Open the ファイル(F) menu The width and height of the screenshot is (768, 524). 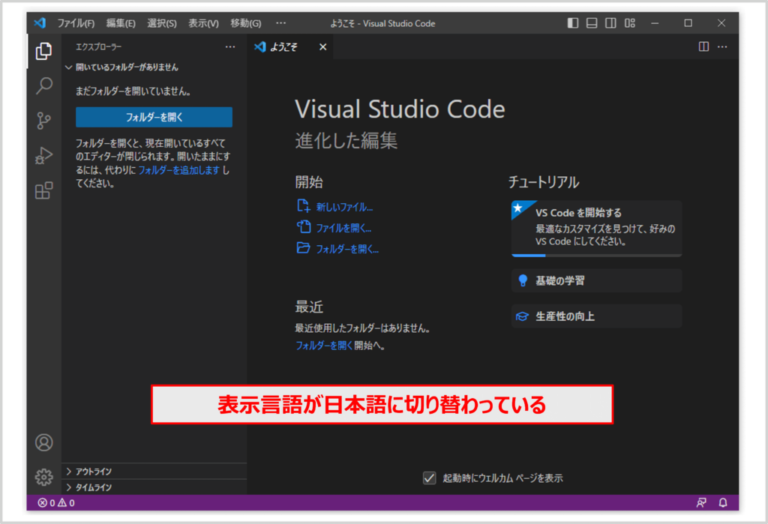pos(76,23)
